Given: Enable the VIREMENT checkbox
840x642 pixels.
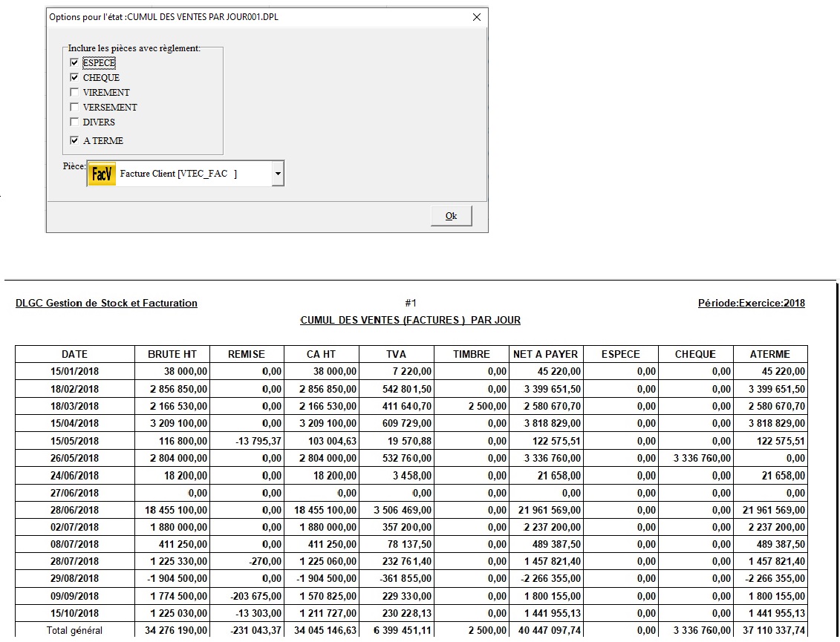Looking at the screenshot, I should 74,92.
